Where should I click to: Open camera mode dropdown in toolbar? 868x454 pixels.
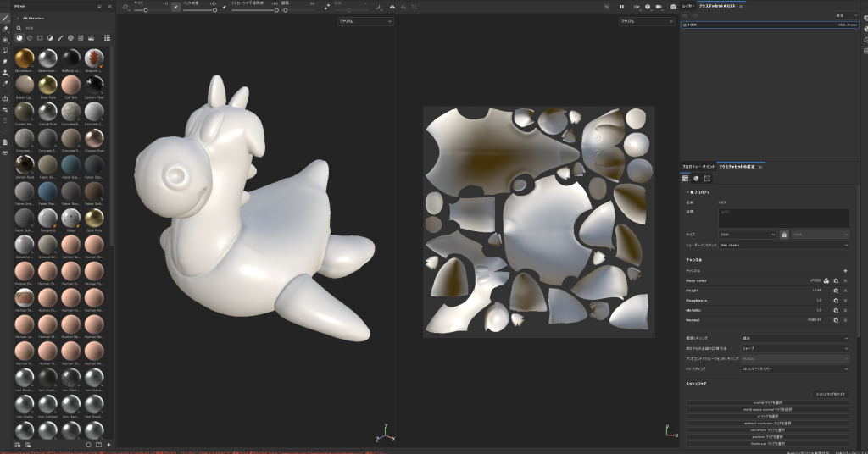[659, 7]
